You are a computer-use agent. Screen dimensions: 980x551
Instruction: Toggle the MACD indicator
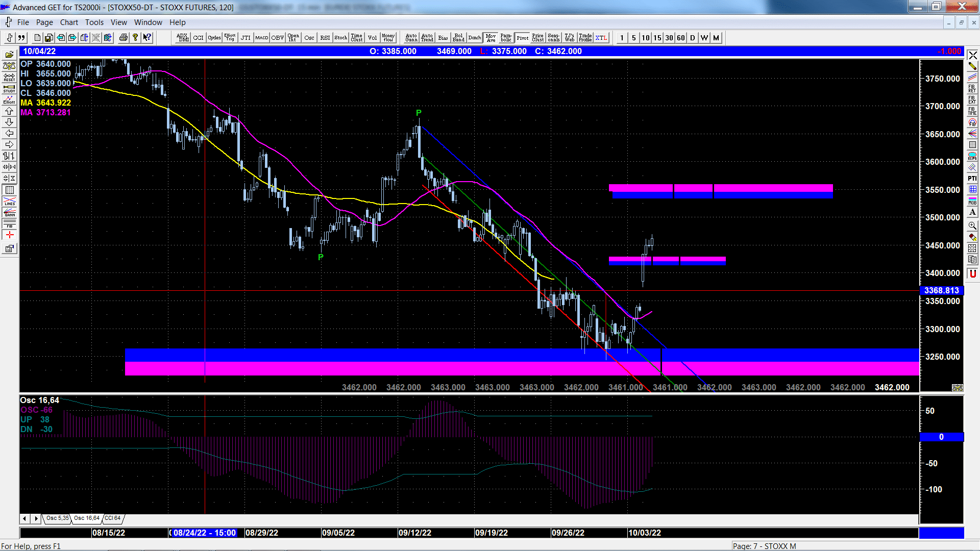coord(261,38)
